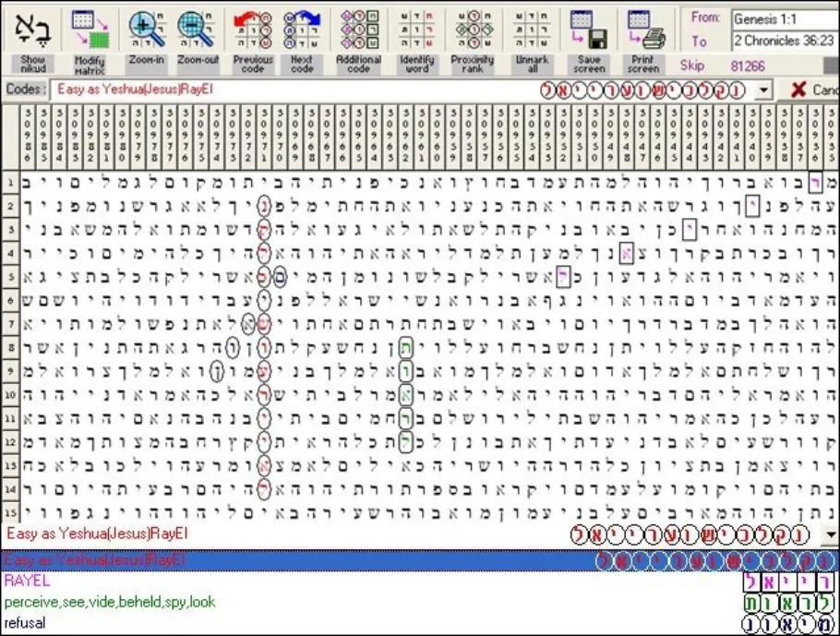Click the From label
The height and width of the screenshot is (636, 840).
pos(705,18)
